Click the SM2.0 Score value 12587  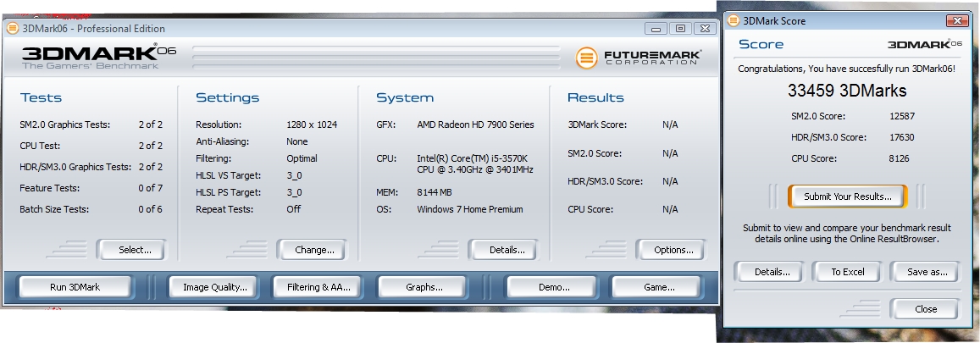(903, 116)
